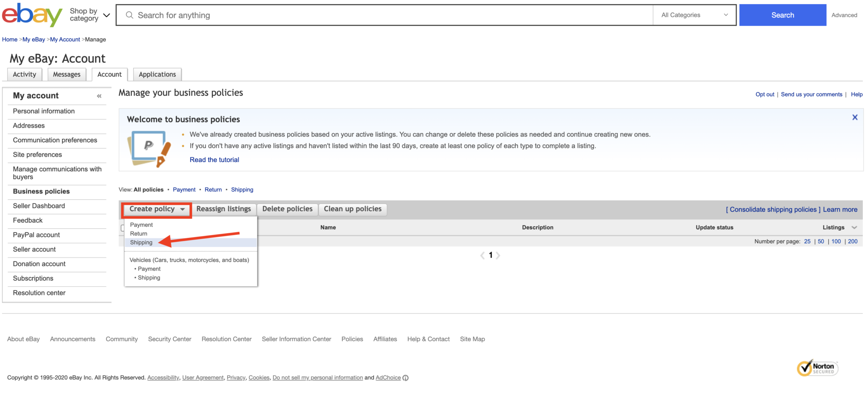Open Seller Dashboard in the sidebar
The height and width of the screenshot is (409, 868).
point(39,206)
